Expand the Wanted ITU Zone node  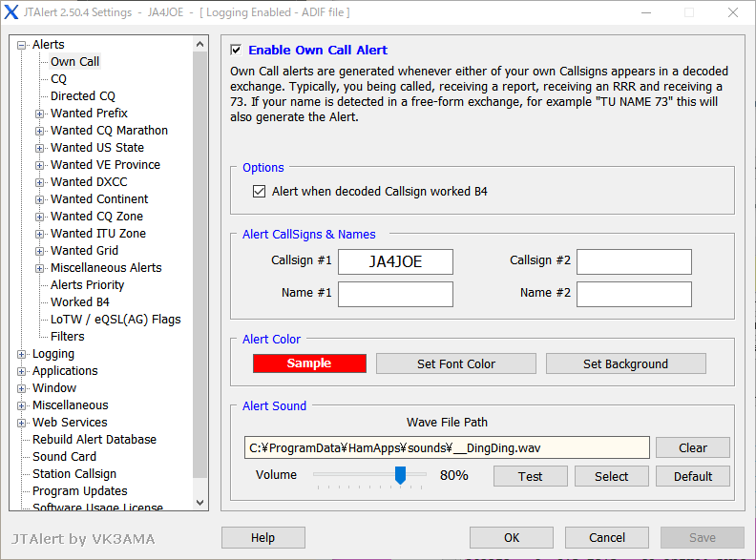tap(39, 235)
